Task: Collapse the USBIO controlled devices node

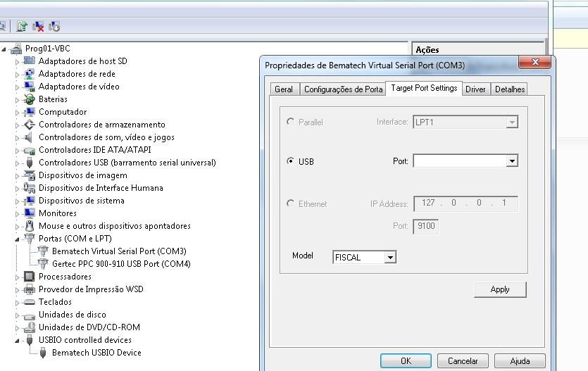Action: [x=17, y=341]
